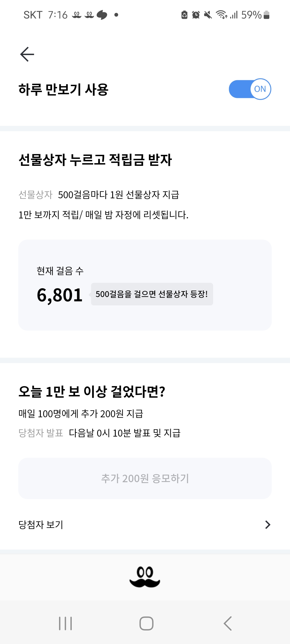Tap the 추가 200원 응모하기 button
The width and height of the screenshot is (290, 644).
click(x=145, y=478)
